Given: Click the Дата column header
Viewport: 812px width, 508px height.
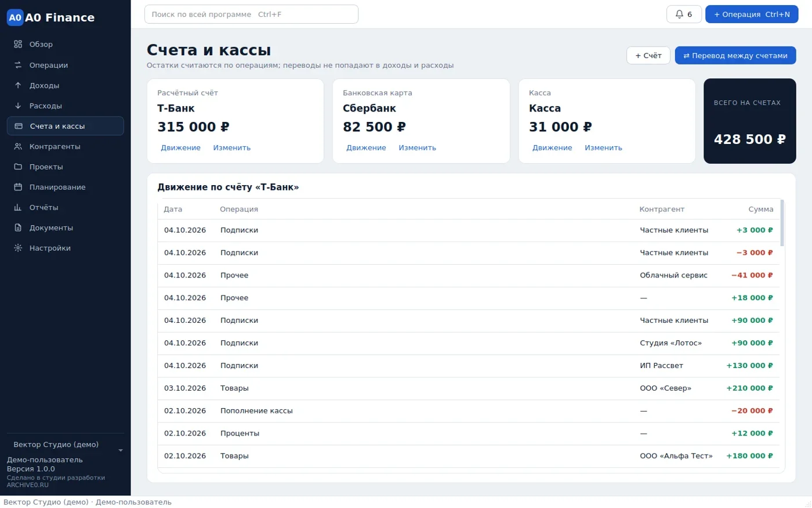Looking at the screenshot, I should pos(173,209).
